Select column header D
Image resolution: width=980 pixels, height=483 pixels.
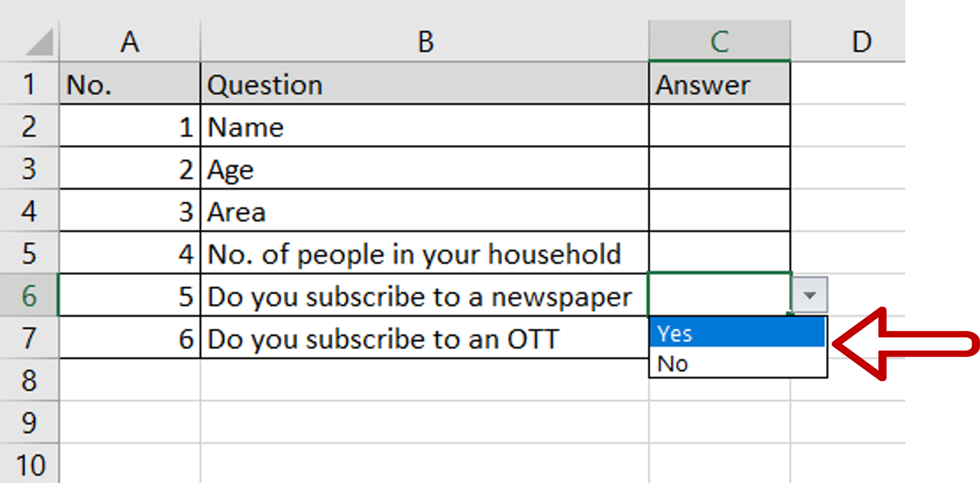[x=862, y=42]
